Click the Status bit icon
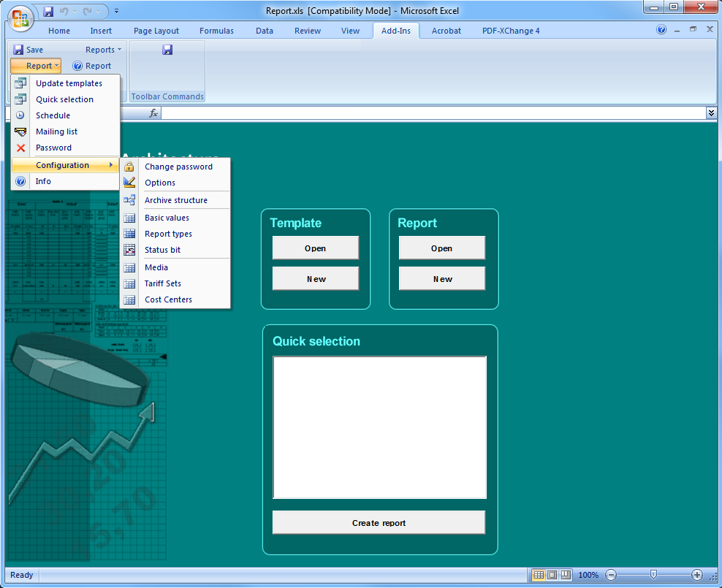722x588 pixels. (x=129, y=250)
